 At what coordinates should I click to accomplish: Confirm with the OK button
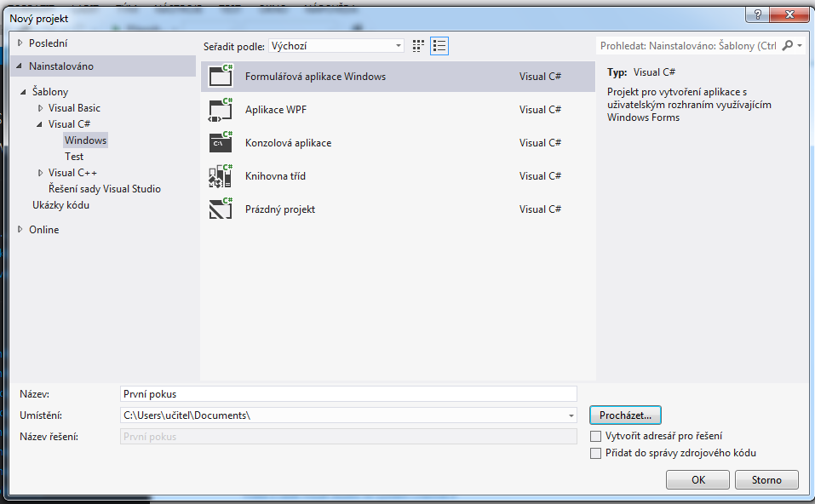698,480
